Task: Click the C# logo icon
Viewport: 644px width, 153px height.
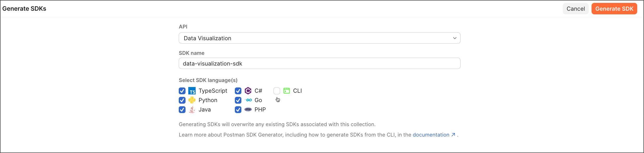Action: tap(248, 91)
